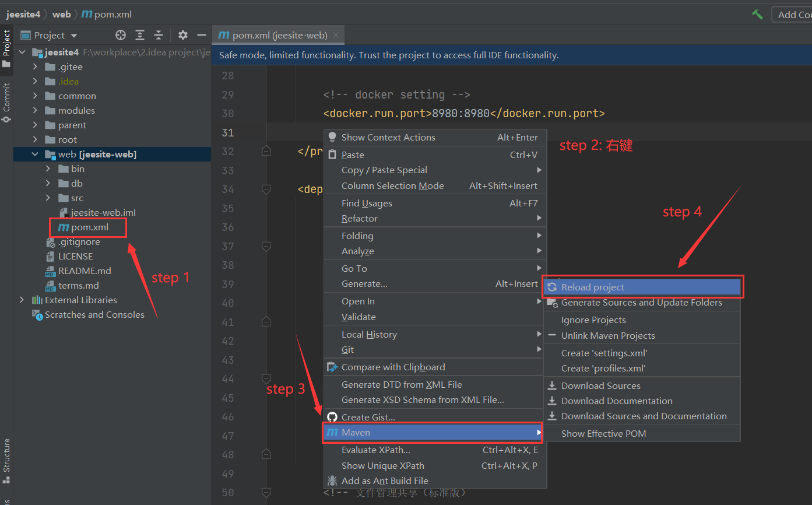
Task: Toggle code fold marker at line 32
Action: (x=266, y=151)
